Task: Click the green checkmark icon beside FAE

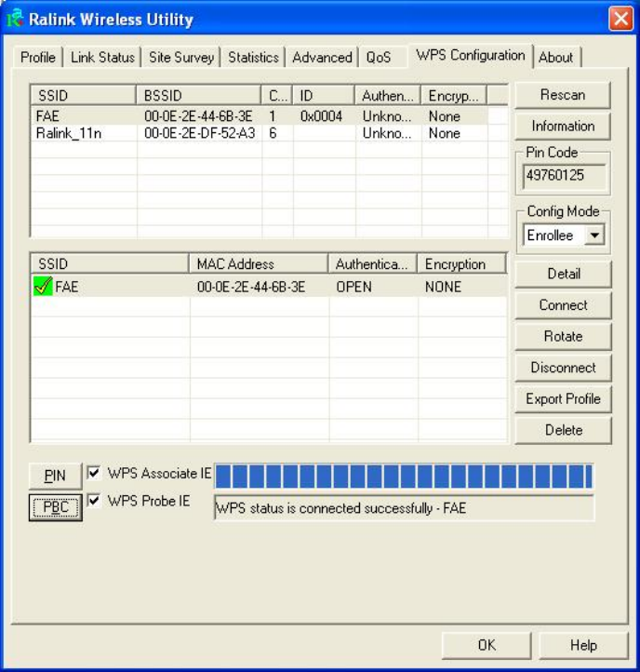Action: pos(43,286)
